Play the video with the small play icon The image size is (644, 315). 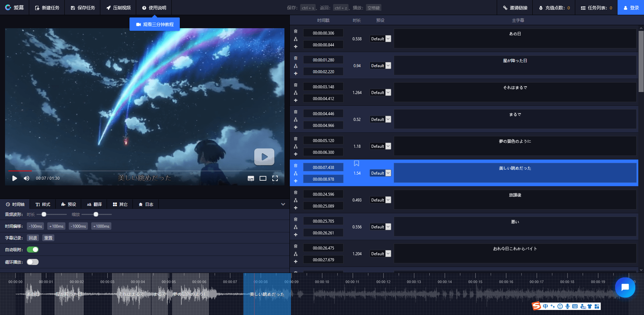[14, 178]
